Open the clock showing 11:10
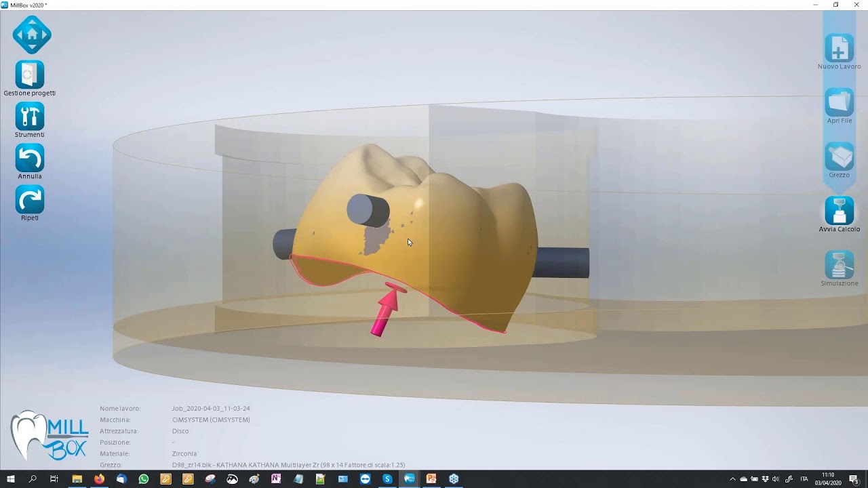Screen dimensions: 868x488 click(x=828, y=479)
